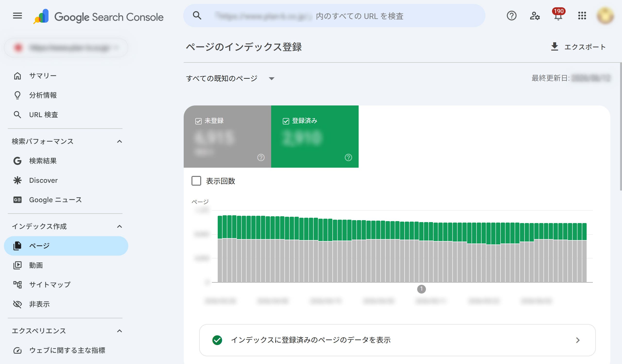
Task: Open the Google apps grid
Action: [x=582, y=16]
